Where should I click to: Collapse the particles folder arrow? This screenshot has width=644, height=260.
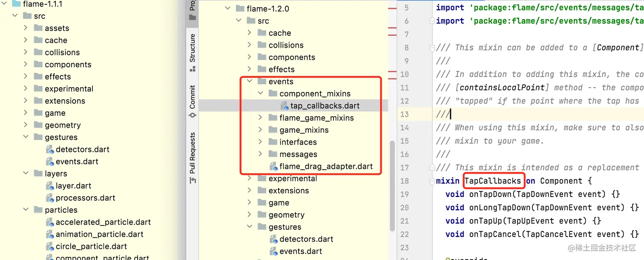26,210
